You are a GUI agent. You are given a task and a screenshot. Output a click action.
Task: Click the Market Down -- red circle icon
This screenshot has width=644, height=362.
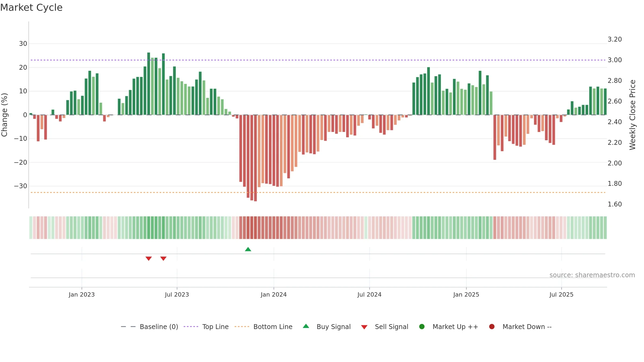[492, 327]
